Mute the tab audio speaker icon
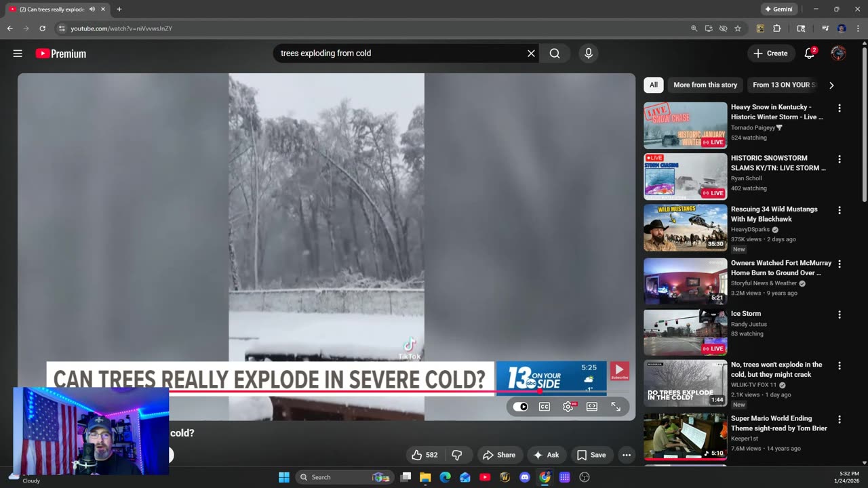868x488 pixels. pos(92,9)
